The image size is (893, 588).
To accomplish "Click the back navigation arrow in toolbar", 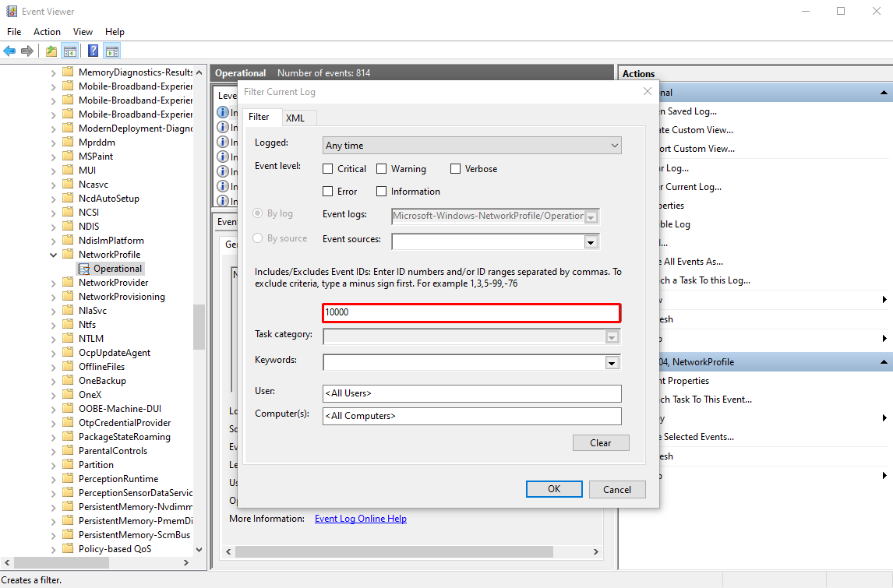I will click(x=9, y=51).
